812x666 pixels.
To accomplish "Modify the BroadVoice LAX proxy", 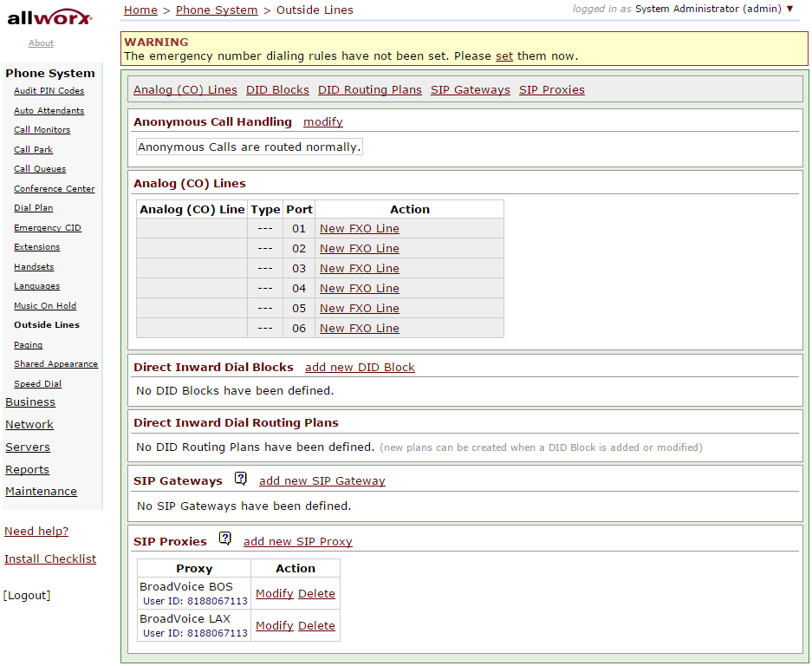I will (275, 625).
